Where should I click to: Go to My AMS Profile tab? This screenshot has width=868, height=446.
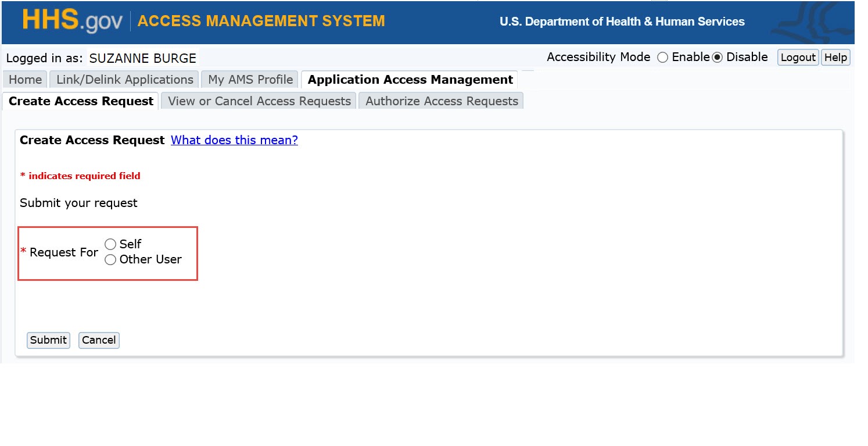pyautogui.click(x=250, y=80)
